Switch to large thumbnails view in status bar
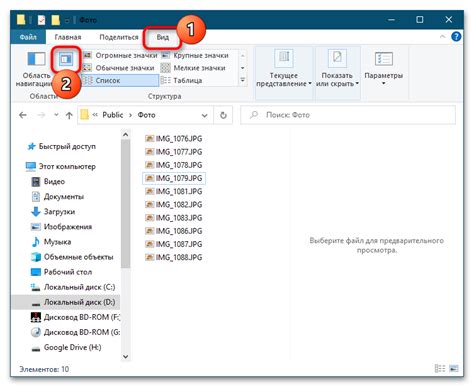Image resolution: width=474 pixels, height=387 pixels. 454,368
